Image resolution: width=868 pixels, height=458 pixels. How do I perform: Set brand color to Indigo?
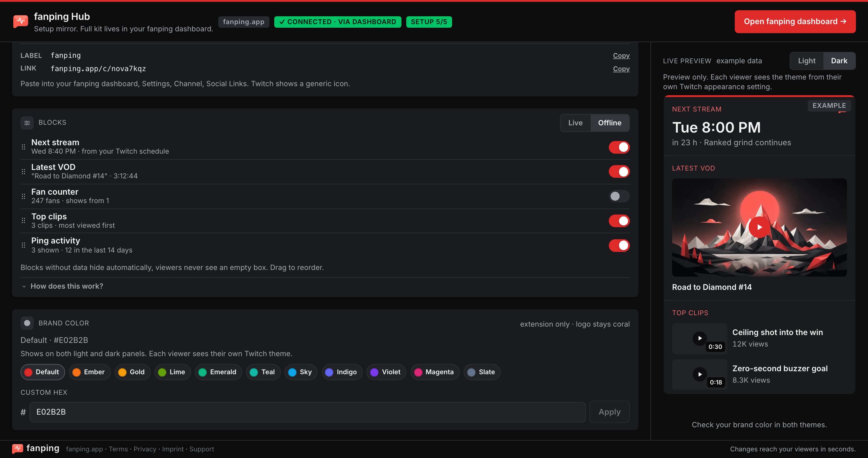click(x=342, y=372)
